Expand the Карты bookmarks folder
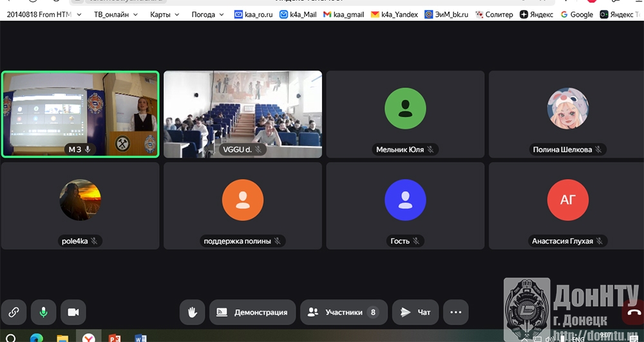Viewport: 644px width, 342px height. click(x=169, y=14)
